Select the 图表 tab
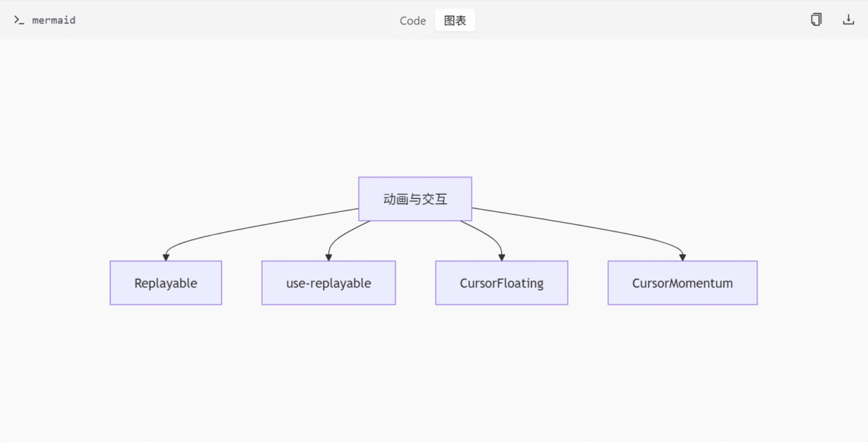The width and height of the screenshot is (868, 442). click(455, 20)
